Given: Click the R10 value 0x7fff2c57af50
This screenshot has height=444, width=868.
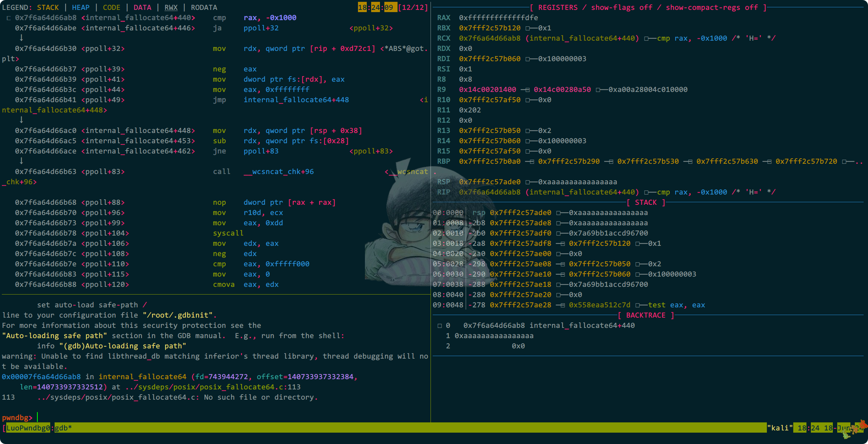Looking at the screenshot, I should pos(490,100).
